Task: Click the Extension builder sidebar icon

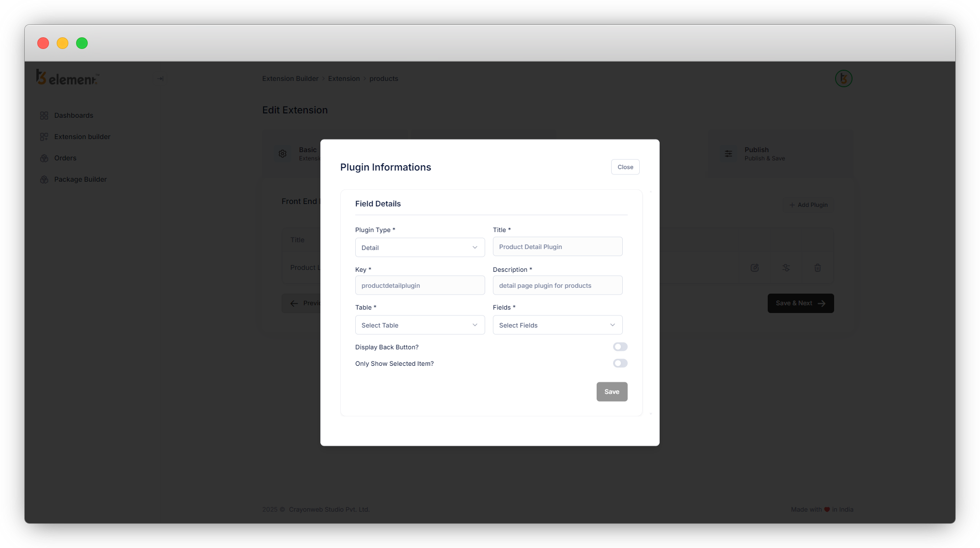Action: [44, 137]
